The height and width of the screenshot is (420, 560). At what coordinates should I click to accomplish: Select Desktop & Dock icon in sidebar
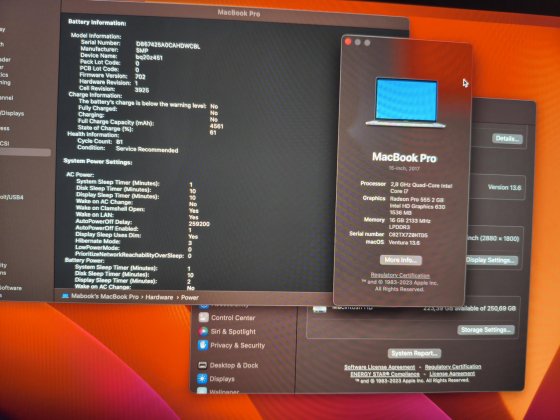pos(202,365)
